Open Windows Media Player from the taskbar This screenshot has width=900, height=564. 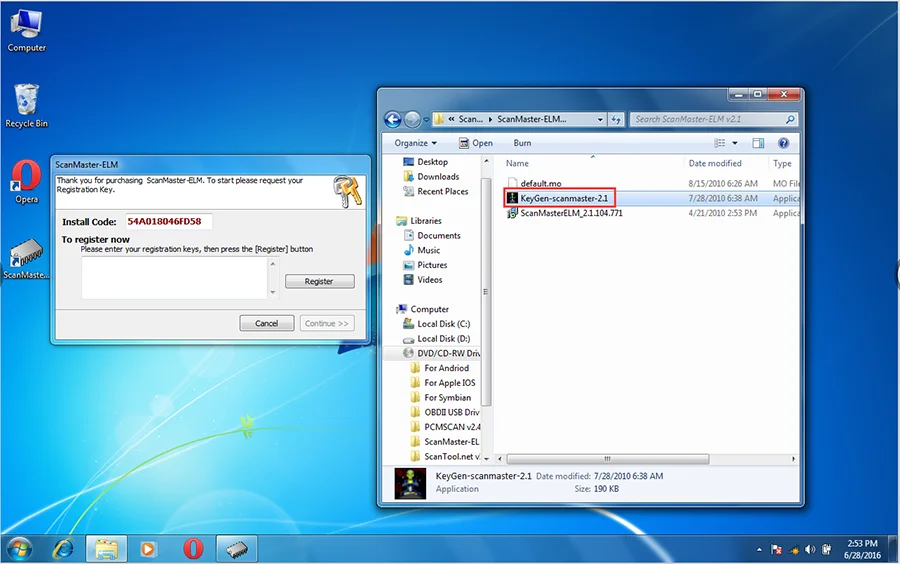coord(148,549)
